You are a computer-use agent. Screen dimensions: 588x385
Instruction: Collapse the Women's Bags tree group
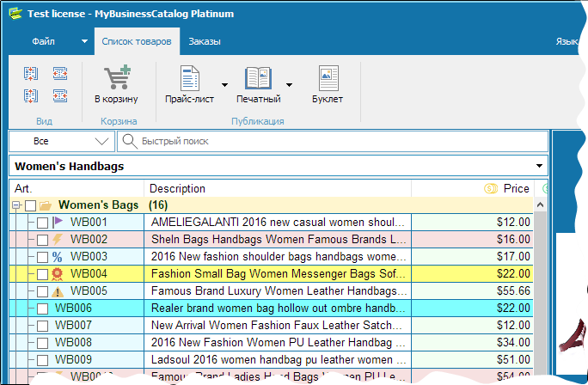pos(15,205)
